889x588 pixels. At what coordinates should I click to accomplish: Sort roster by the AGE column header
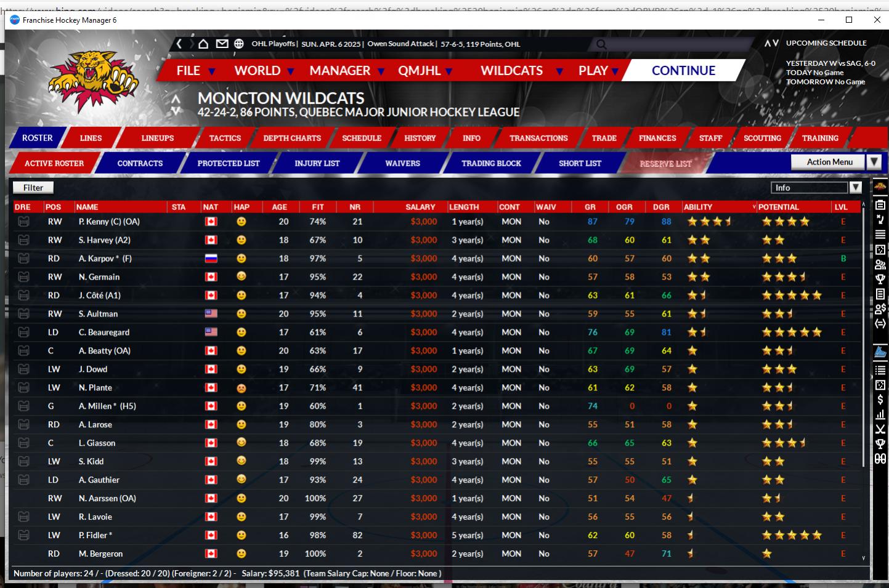pyautogui.click(x=280, y=207)
